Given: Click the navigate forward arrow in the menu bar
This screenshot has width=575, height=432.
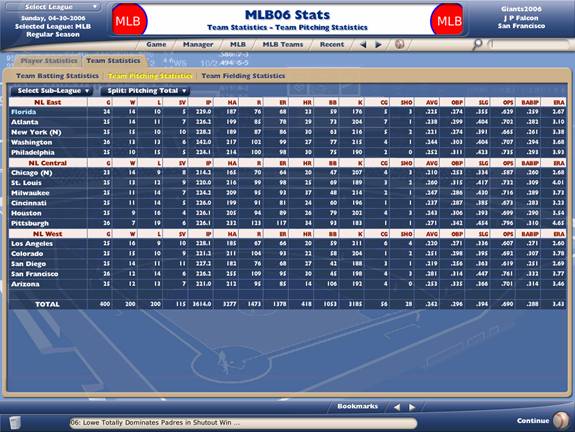Looking at the screenshot, I should pos(378,45).
